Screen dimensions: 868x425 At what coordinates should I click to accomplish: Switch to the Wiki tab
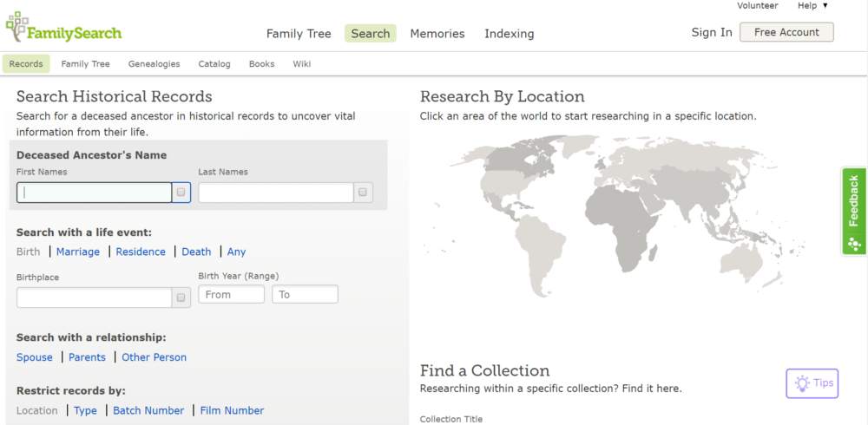tap(302, 63)
